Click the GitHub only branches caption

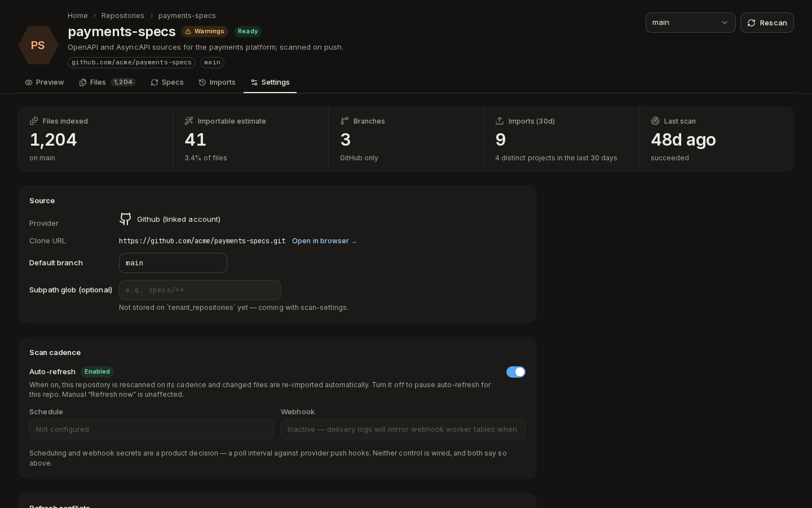359,158
